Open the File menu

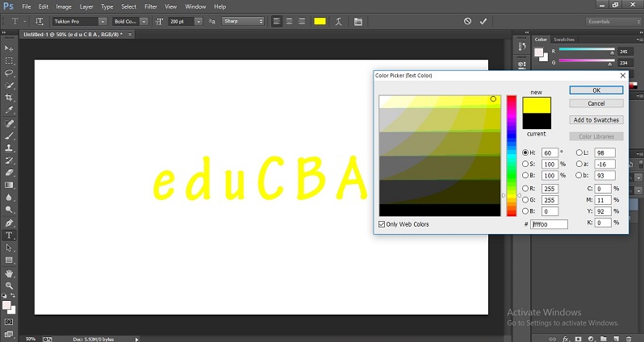27,6
